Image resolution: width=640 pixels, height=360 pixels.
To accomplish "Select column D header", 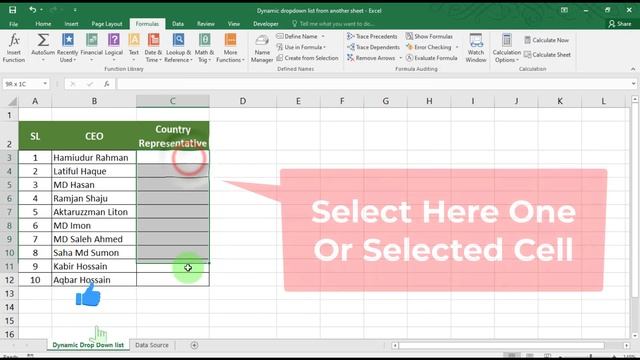I will pos(243,101).
